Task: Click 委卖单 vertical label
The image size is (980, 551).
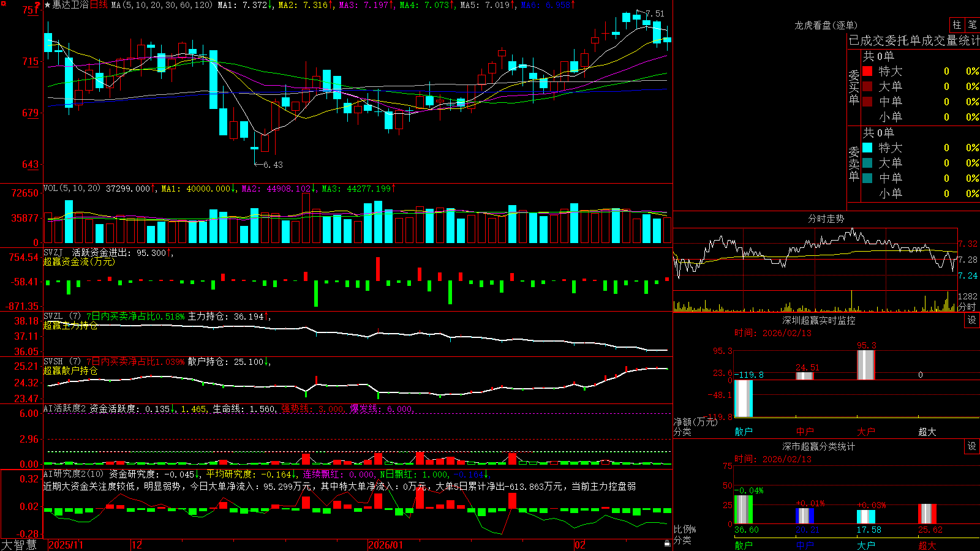Action: (x=854, y=163)
